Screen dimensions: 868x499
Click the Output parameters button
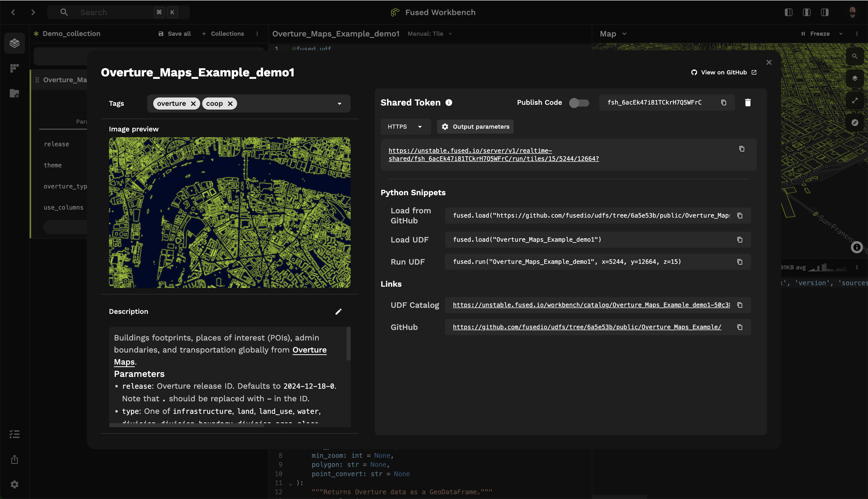475,127
